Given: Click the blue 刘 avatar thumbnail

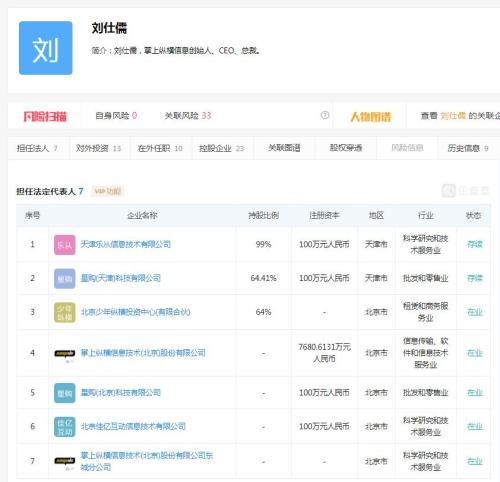Looking at the screenshot, I should [x=46, y=48].
